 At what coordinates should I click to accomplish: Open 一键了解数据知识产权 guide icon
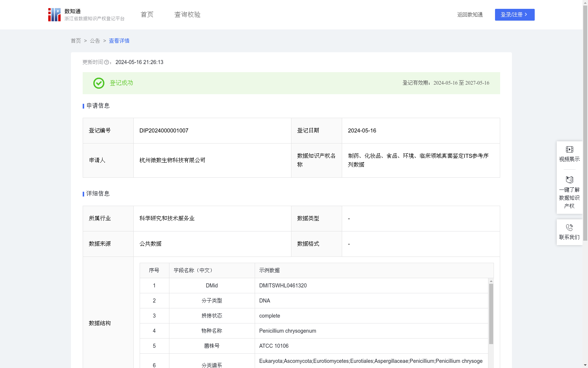tap(569, 180)
